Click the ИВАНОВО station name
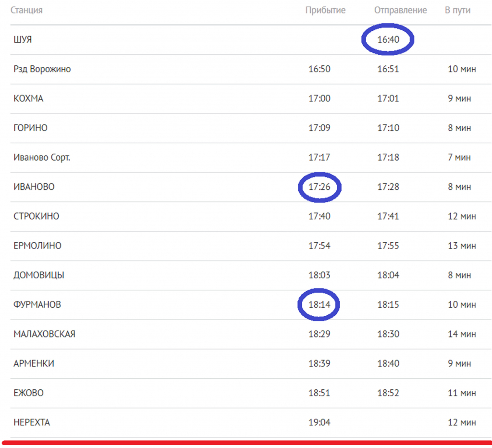The height and width of the screenshot is (448, 492). 34,187
